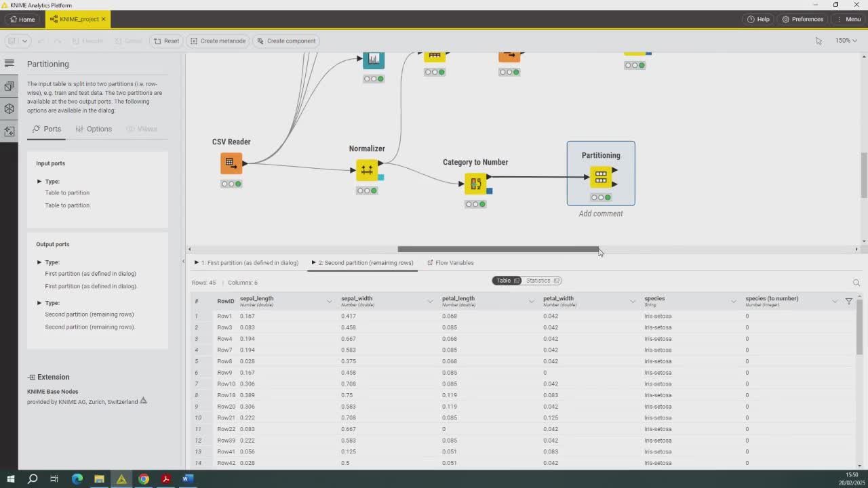Expand the save options dropdown arrow
Image resolution: width=868 pixels, height=488 pixels.
point(24,41)
